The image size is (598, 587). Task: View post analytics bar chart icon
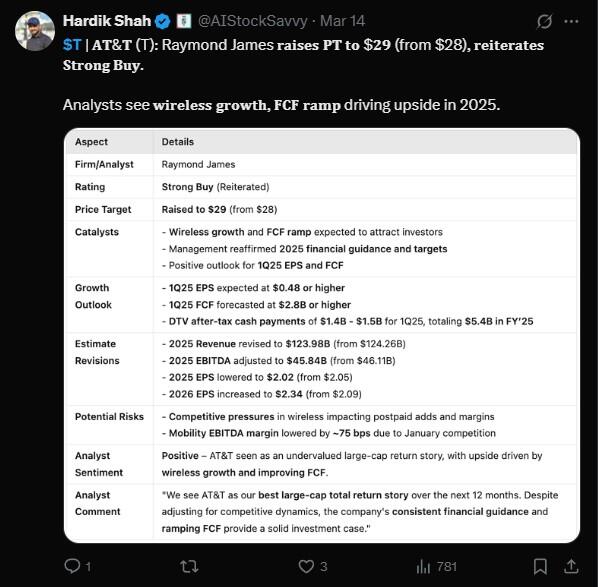coord(423,566)
